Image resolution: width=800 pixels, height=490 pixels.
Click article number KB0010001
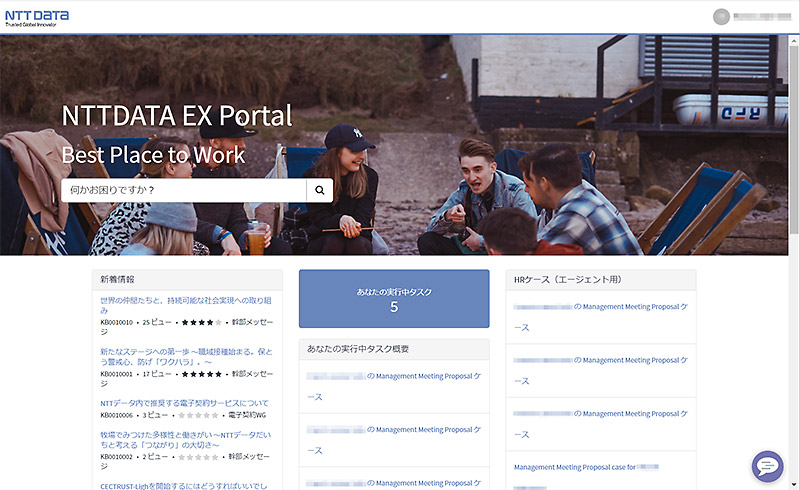tap(116, 374)
